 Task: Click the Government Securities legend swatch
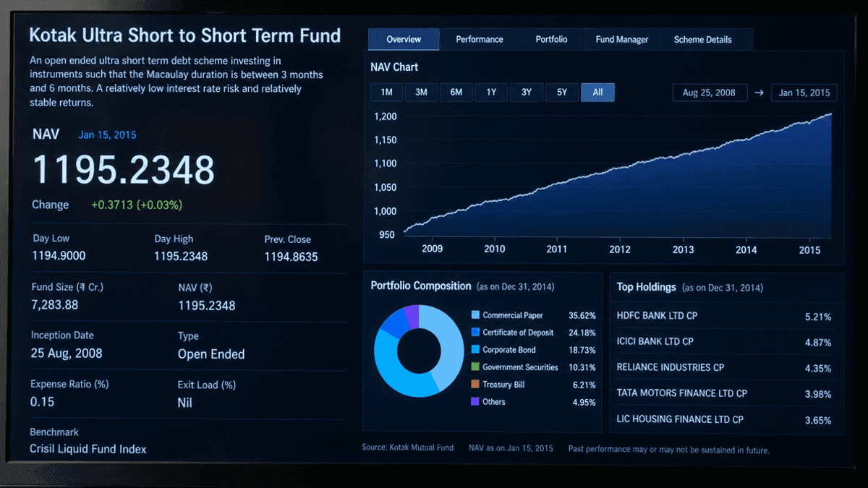click(x=475, y=367)
